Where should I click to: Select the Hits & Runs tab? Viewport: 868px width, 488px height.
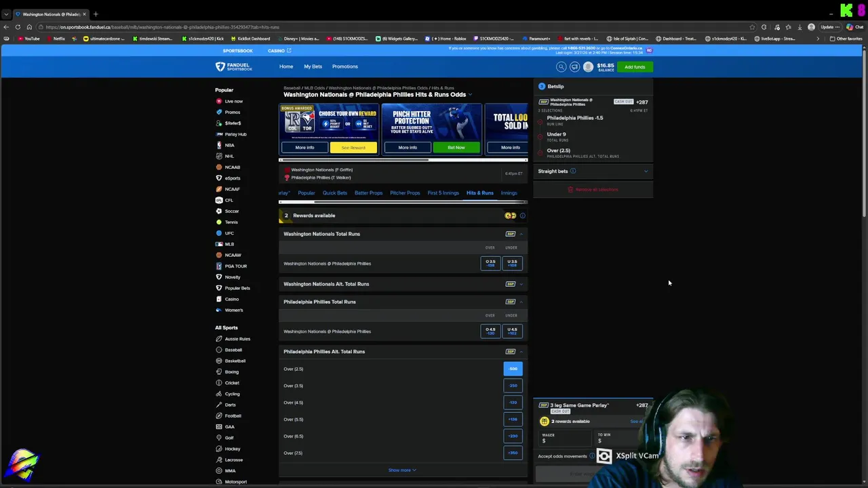(479, 193)
